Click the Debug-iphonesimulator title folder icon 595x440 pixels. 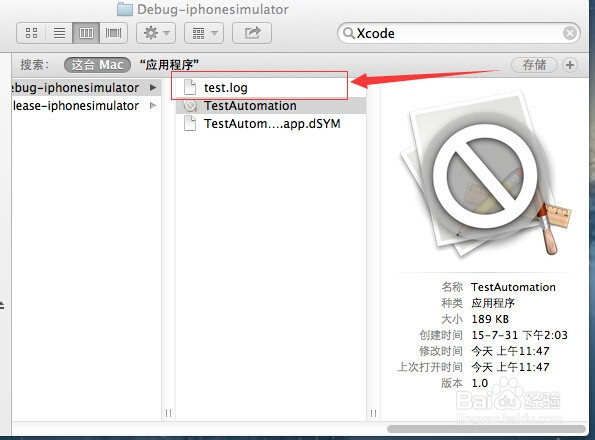124,9
